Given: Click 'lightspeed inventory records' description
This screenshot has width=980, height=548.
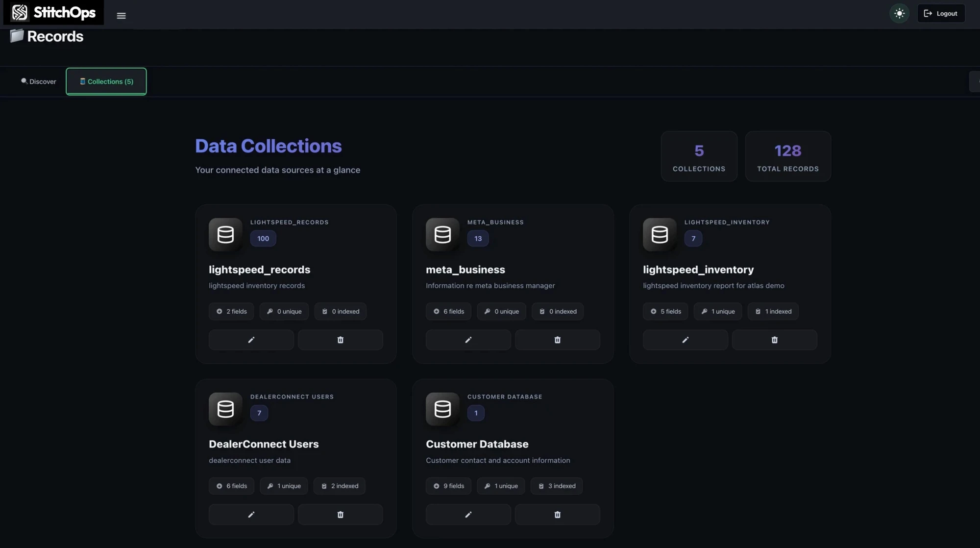Looking at the screenshot, I should 257,286.
